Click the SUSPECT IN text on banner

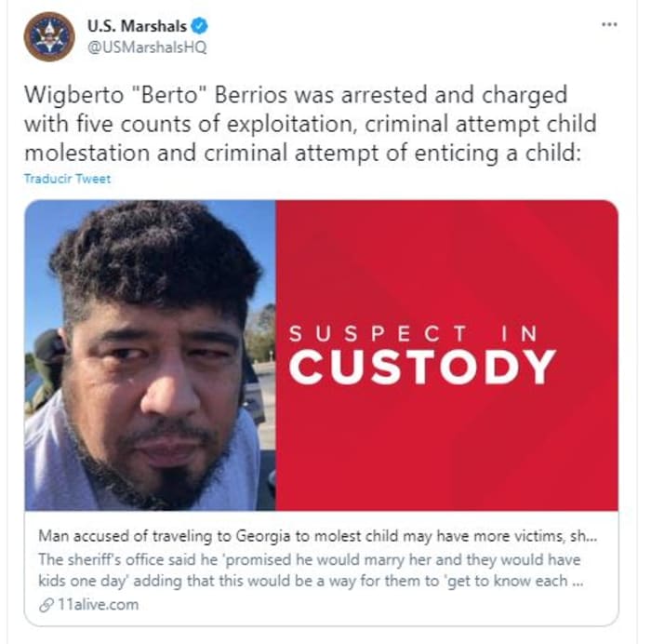click(414, 334)
